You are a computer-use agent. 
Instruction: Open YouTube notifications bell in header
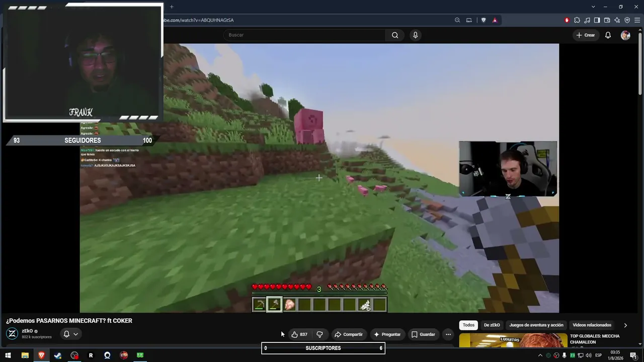click(x=608, y=35)
